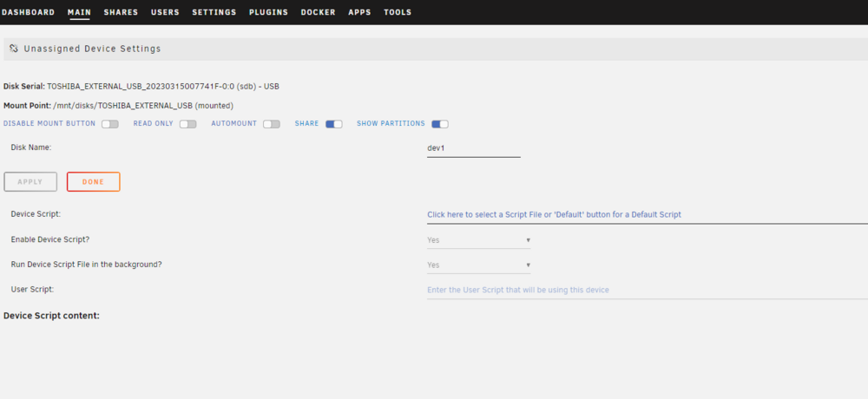Screen dimensions: 868x399
Task: Click the Unassigned Device Settings title
Action: pos(93,49)
